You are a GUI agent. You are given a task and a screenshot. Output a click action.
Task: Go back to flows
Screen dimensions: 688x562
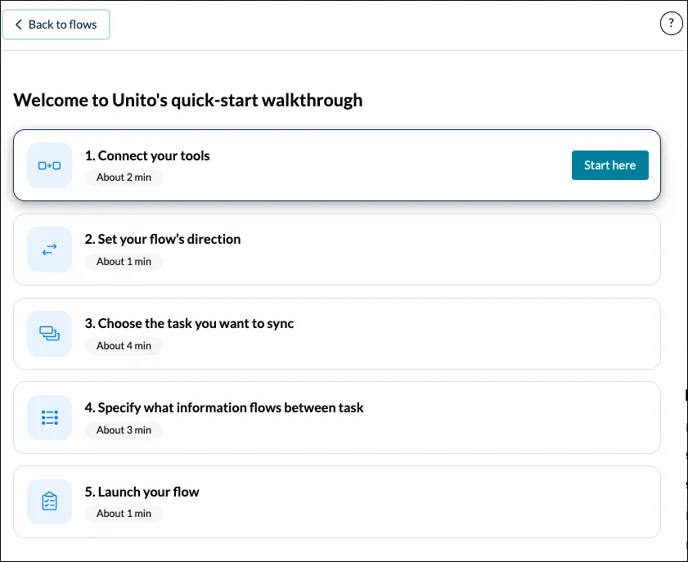57,25
